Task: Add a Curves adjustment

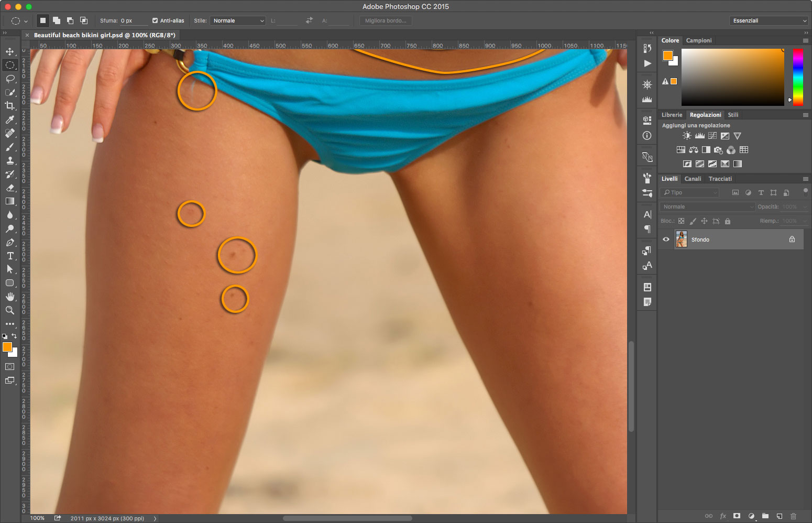Action: [x=712, y=136]
